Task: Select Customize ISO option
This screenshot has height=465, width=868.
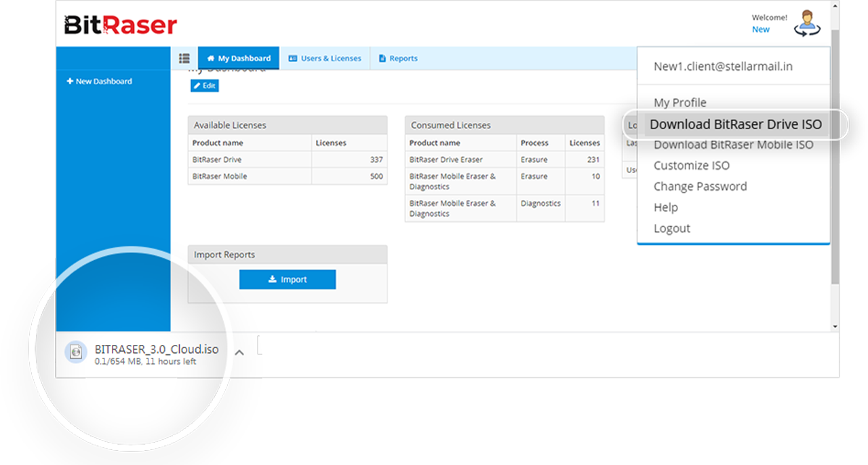Action: (691, 166)
